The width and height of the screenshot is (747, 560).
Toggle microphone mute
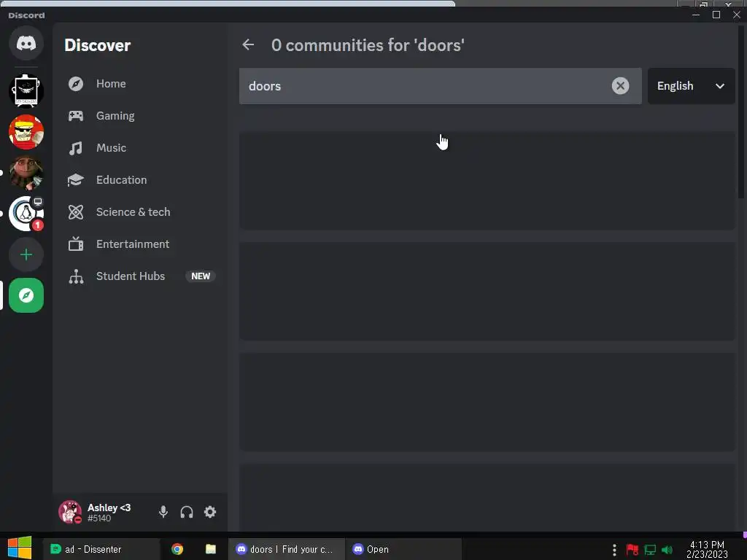[x=163, y=512]
